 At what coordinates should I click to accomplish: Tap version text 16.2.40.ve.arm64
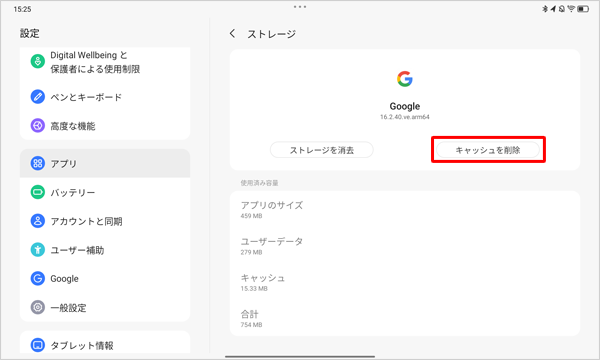(x=404, y=117)
